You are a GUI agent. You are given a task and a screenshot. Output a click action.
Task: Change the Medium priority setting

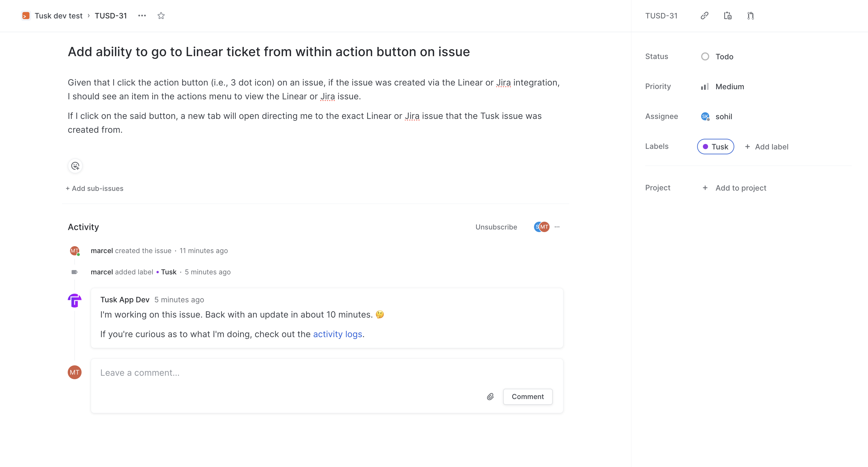pos(722,87)
